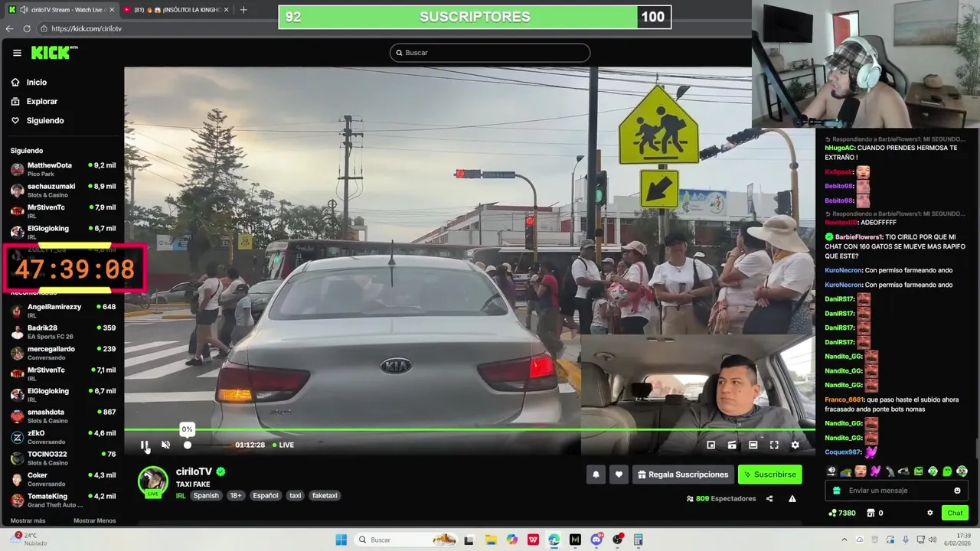Report stream with warning triangle icon

pos(792,498)
